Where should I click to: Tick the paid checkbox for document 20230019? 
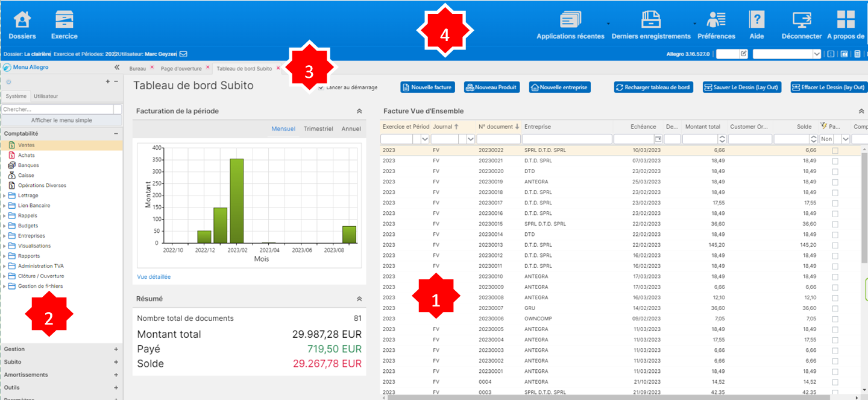pyautogui.click(x=835, y=182)
